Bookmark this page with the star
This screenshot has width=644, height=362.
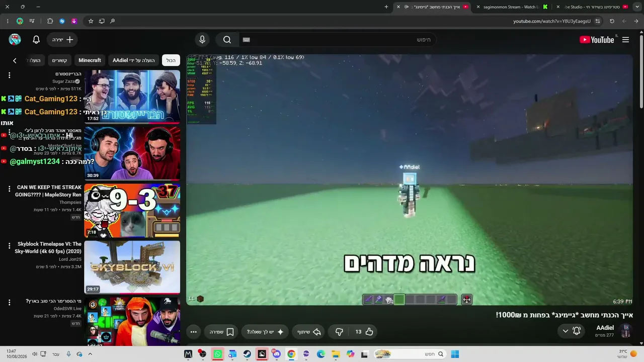[x=91, y=21]
